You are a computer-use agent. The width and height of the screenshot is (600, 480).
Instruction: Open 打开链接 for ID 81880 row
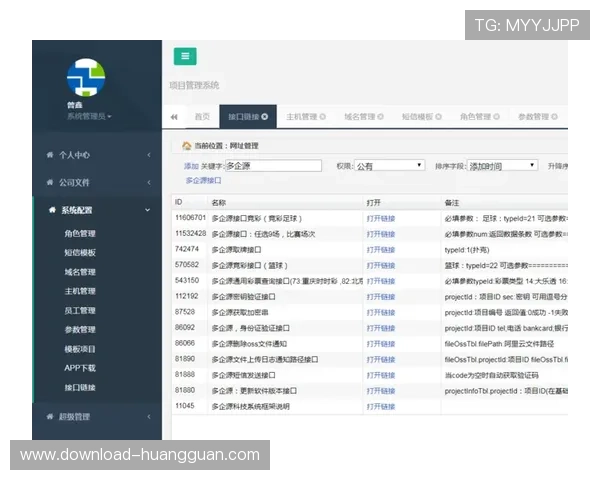point(381,391)
